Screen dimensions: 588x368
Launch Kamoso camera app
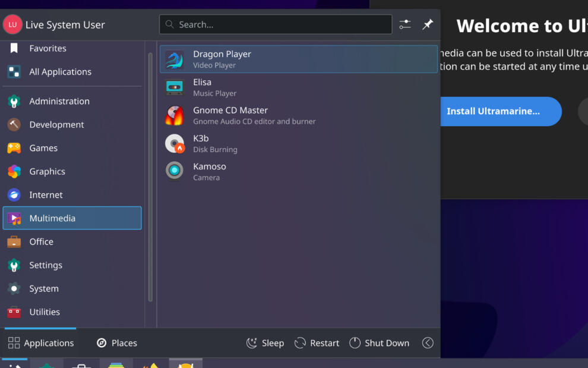299,172
